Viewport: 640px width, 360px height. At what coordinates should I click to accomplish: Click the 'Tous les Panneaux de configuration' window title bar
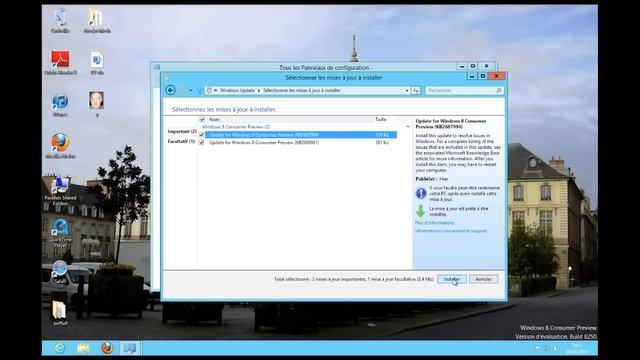pyautogui.click(x=324, y=67)
